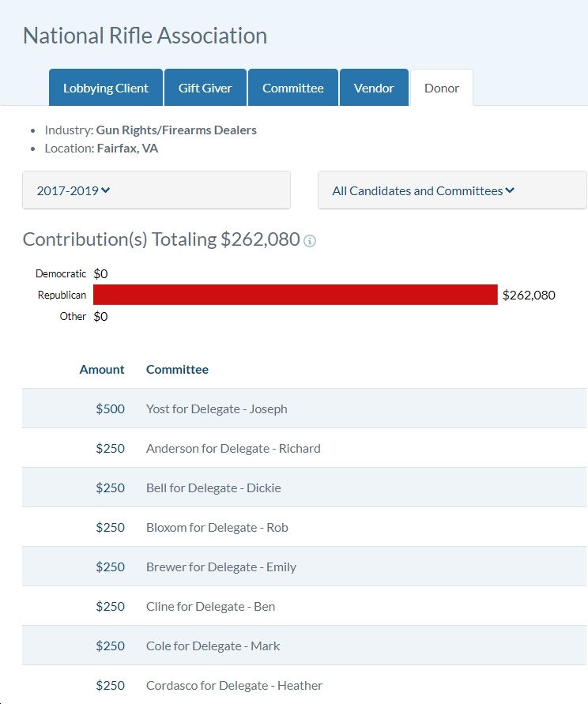Open Bloxom for Delegate - Rob

tap(217, 527)
